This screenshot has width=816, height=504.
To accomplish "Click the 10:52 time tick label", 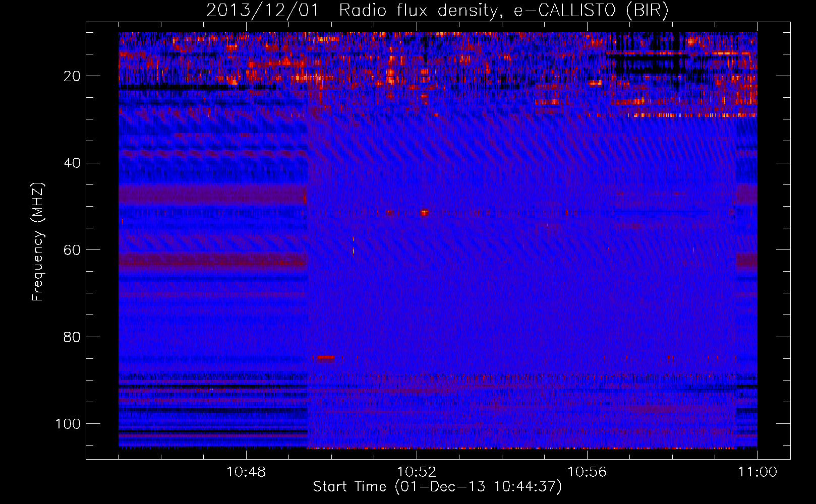I will 417,472.
